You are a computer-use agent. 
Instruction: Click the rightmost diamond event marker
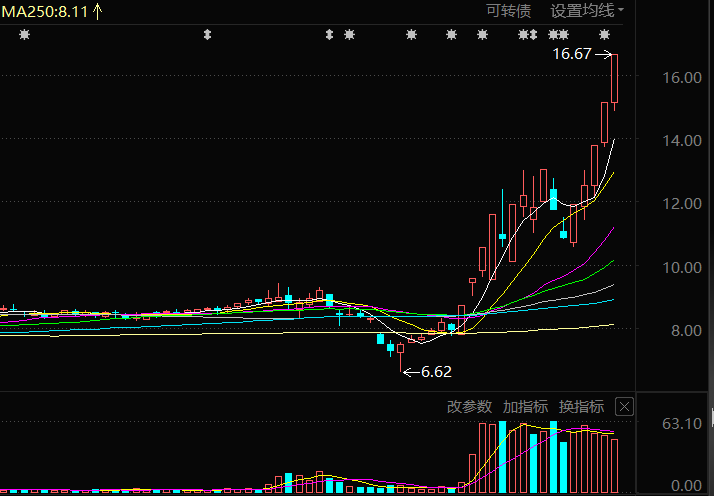(x=533, y=35)
